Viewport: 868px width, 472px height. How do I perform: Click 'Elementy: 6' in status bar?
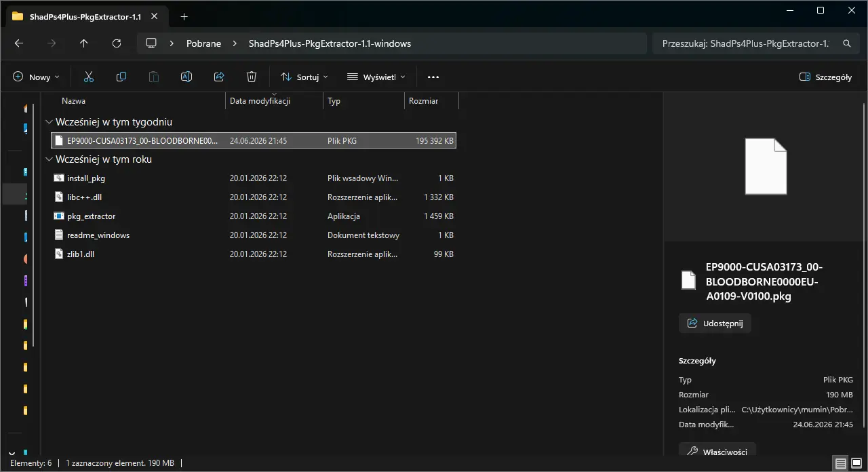31,463
